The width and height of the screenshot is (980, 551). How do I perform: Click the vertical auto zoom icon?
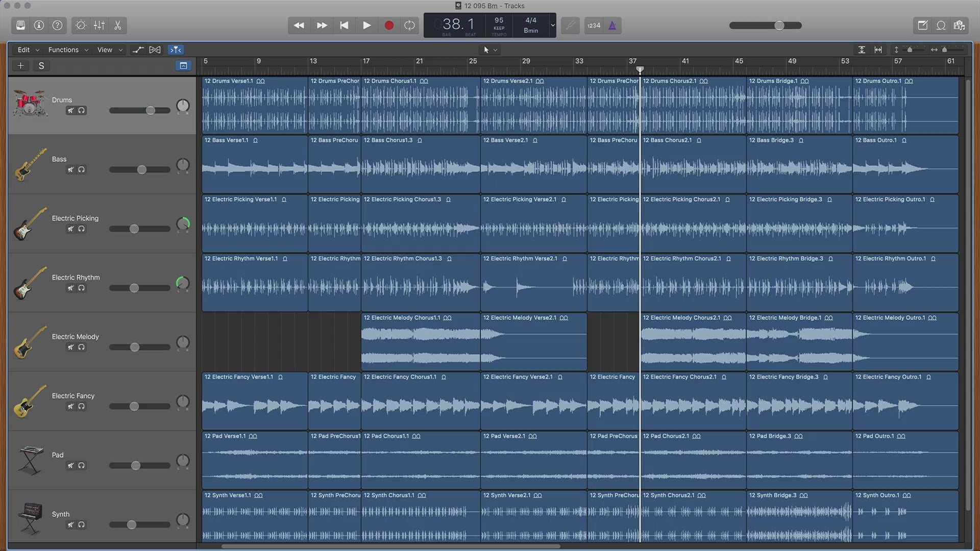tap(862, 50)
